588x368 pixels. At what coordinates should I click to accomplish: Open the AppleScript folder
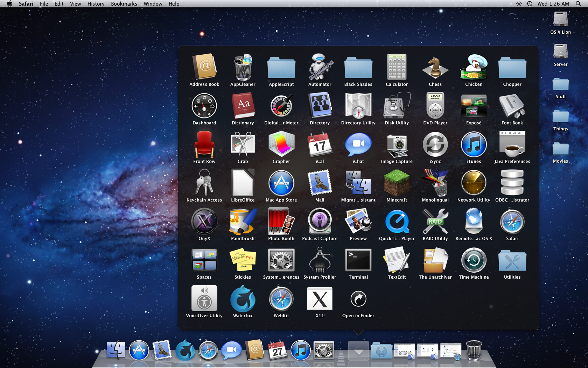coord(281,68)
